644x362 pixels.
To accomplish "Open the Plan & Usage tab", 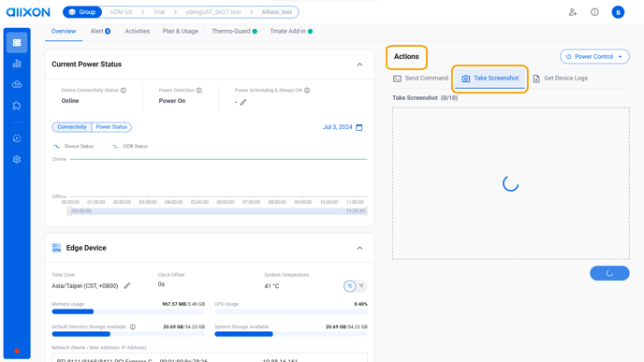I will [181, 31].
